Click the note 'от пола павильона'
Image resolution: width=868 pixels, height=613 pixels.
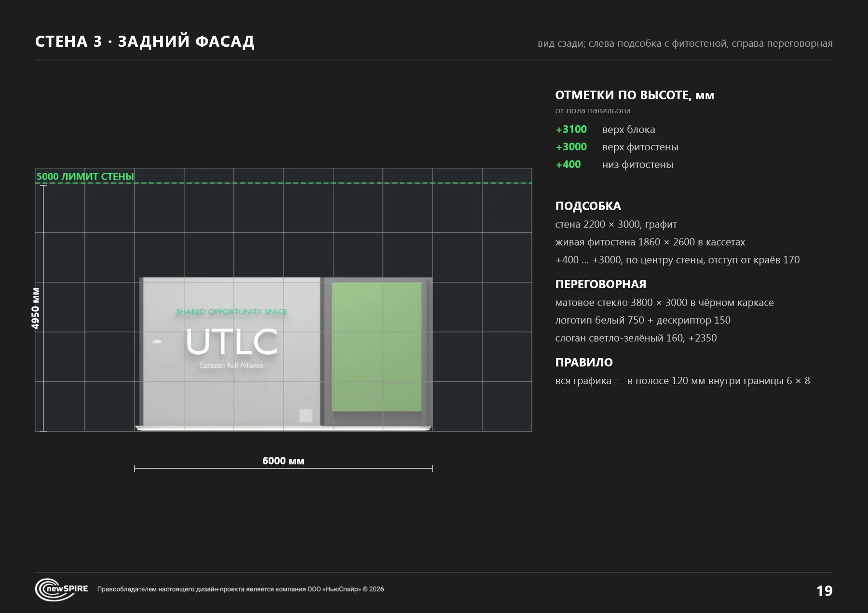coord(593,110)
